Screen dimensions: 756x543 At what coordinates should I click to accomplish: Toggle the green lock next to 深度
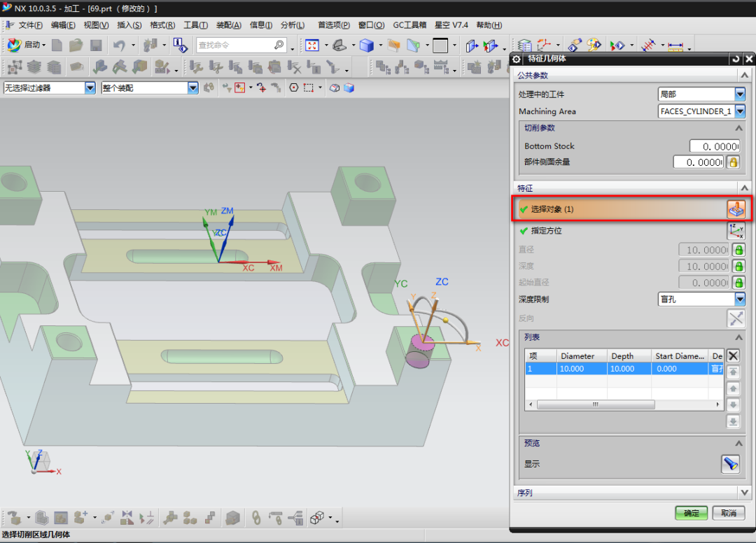(738, 267)
